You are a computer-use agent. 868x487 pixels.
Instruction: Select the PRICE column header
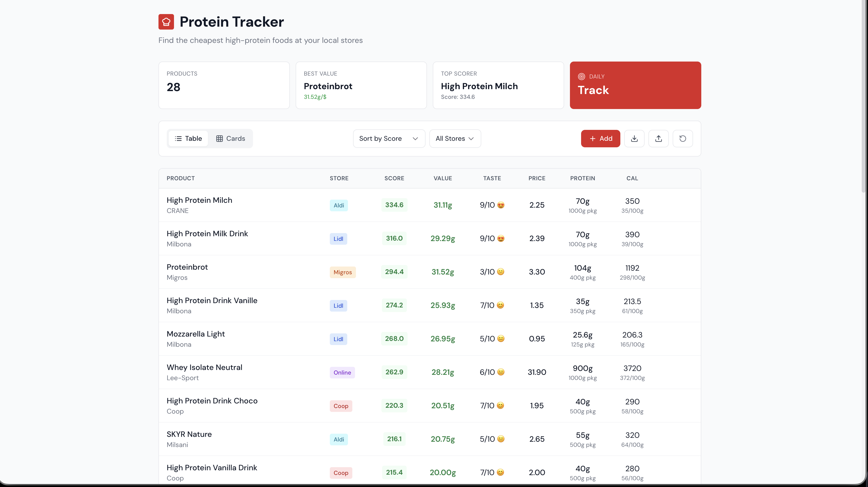[537, 178]
